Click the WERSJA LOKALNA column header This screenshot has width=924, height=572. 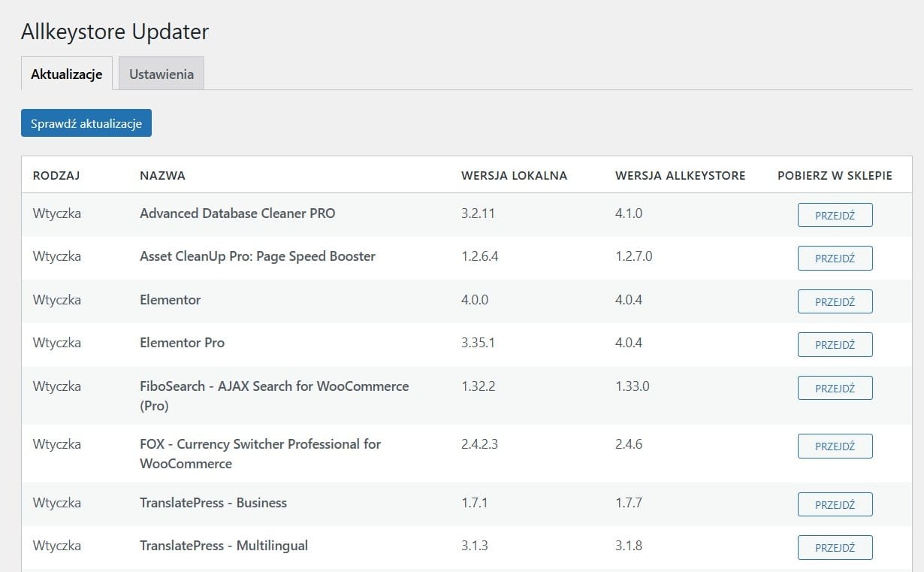click(515, 176)
